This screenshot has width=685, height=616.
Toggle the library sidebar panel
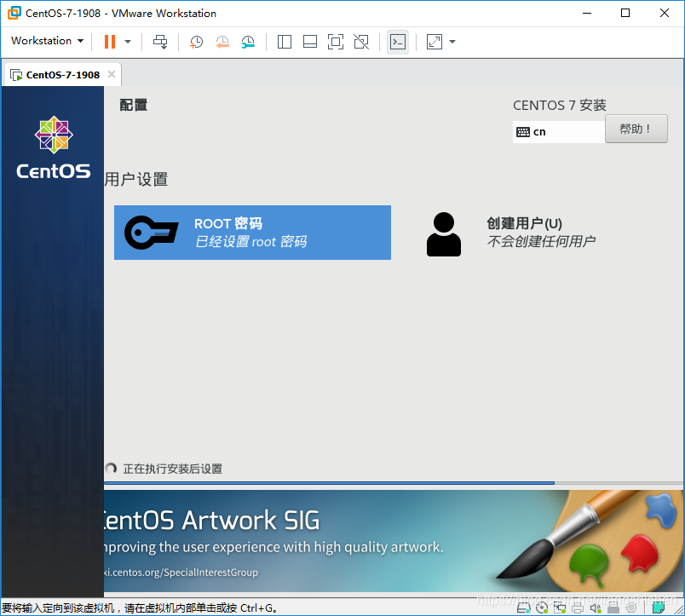coord(285,41)
